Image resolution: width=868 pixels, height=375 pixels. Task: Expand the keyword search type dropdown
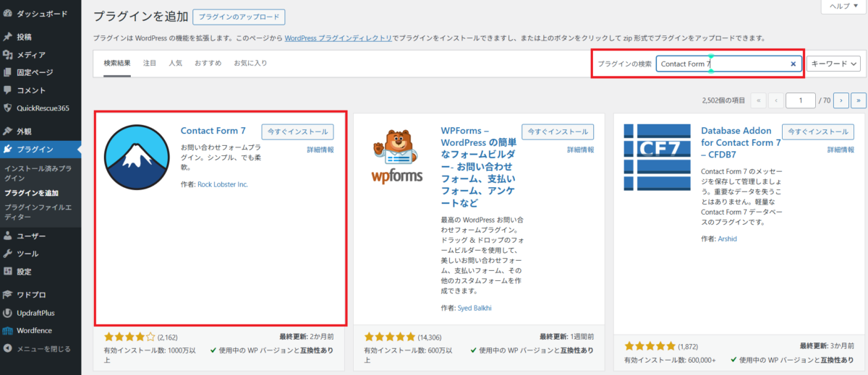coord(835,64)
